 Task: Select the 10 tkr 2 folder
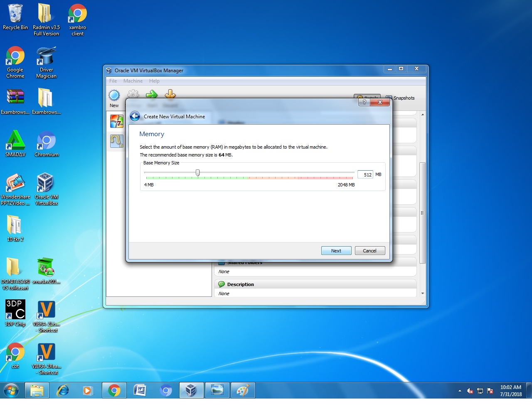15,228
